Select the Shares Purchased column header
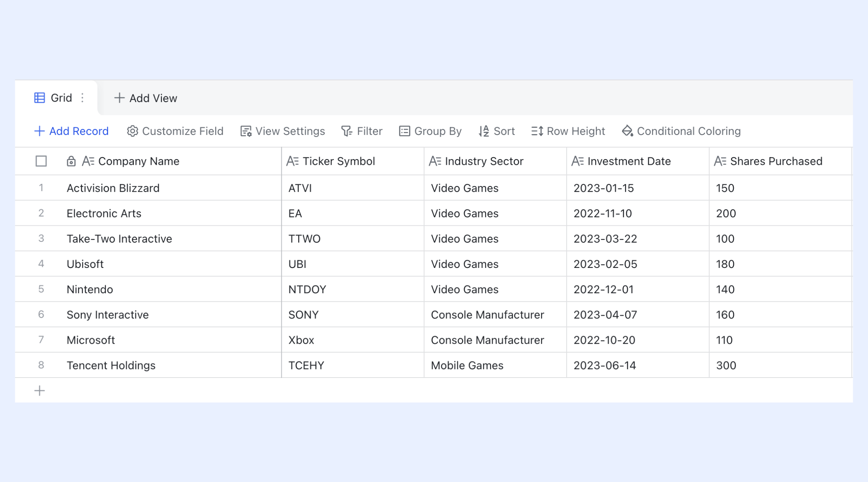The width and height of the screenshot is (868, 482). [780, 161]
